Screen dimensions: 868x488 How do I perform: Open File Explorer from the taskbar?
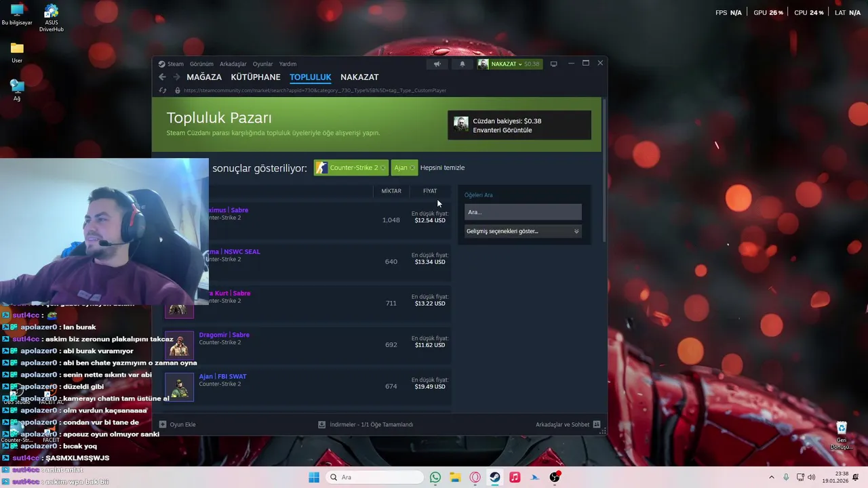[455, 477]
